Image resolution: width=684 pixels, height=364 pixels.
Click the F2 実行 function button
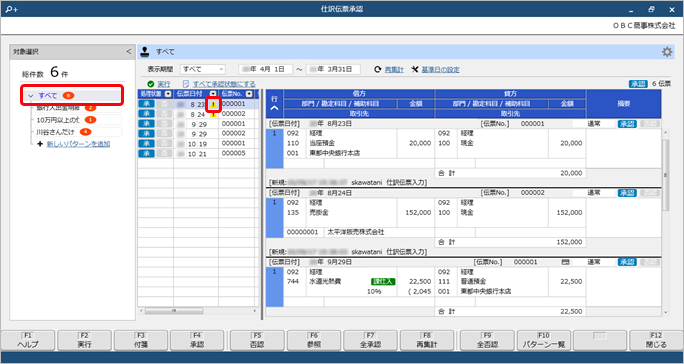(x=85, y=340)
